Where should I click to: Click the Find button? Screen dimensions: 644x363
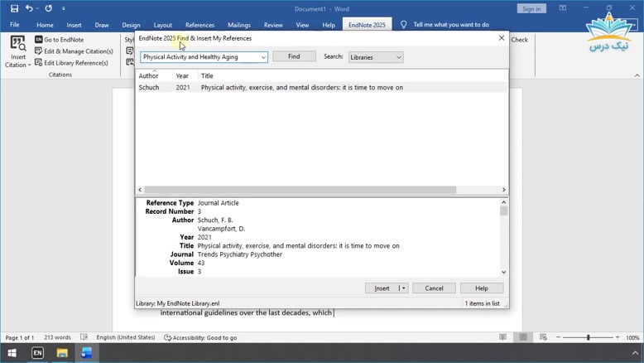coord(294,56)
